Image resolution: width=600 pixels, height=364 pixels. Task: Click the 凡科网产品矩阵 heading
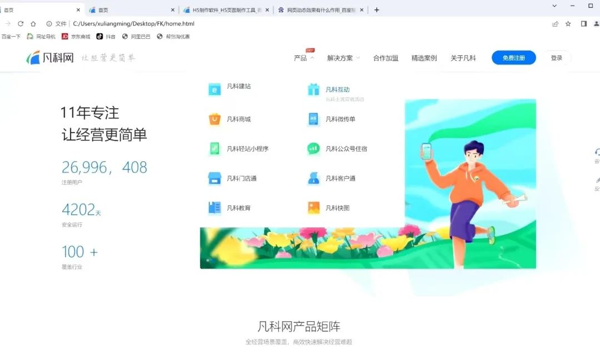pyautogui.click(x=299, y=326)
